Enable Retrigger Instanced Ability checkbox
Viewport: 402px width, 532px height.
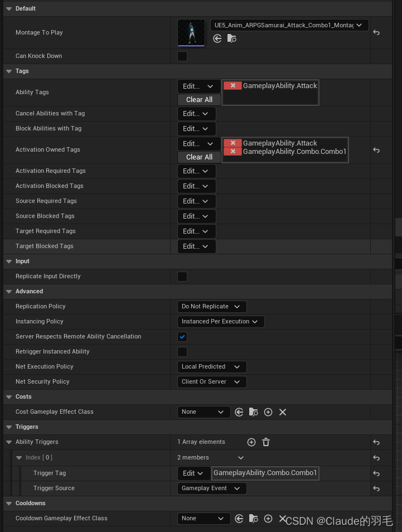182,351
